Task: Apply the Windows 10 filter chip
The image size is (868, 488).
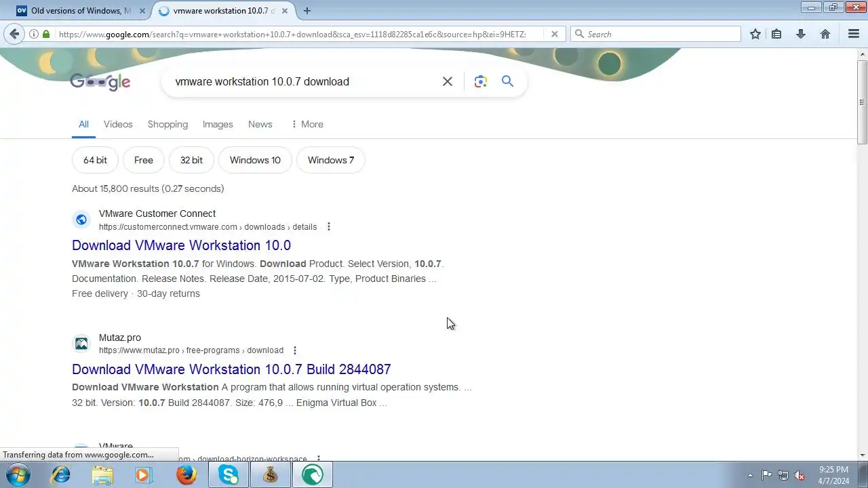Action: [255, 160]
